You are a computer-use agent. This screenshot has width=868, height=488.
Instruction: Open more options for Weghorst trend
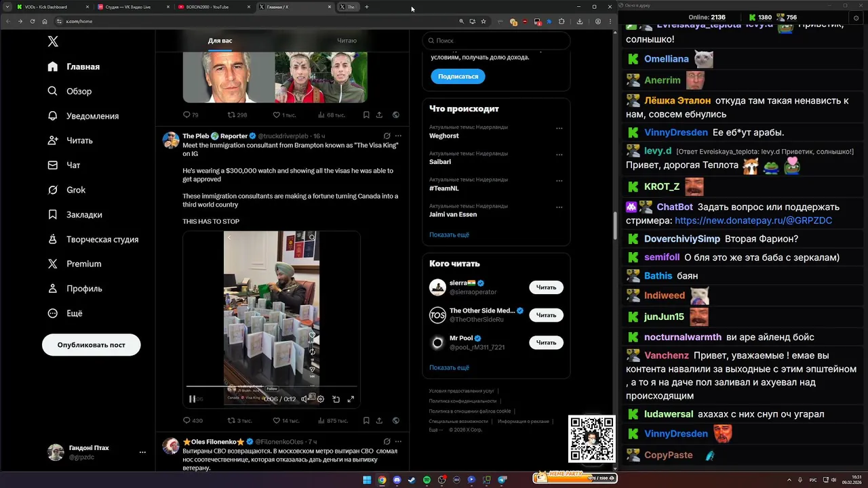(559, 128)
